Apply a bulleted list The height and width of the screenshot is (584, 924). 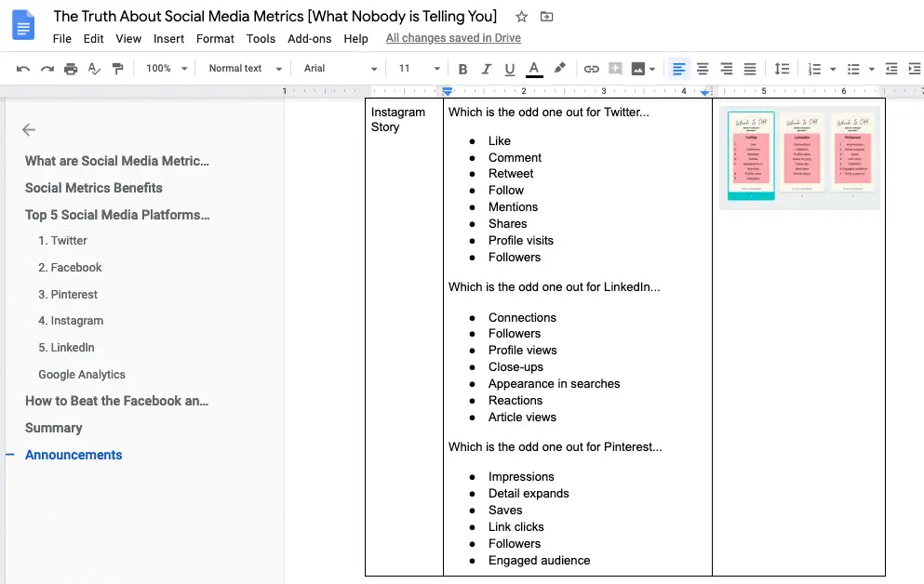tap(853, 69)
